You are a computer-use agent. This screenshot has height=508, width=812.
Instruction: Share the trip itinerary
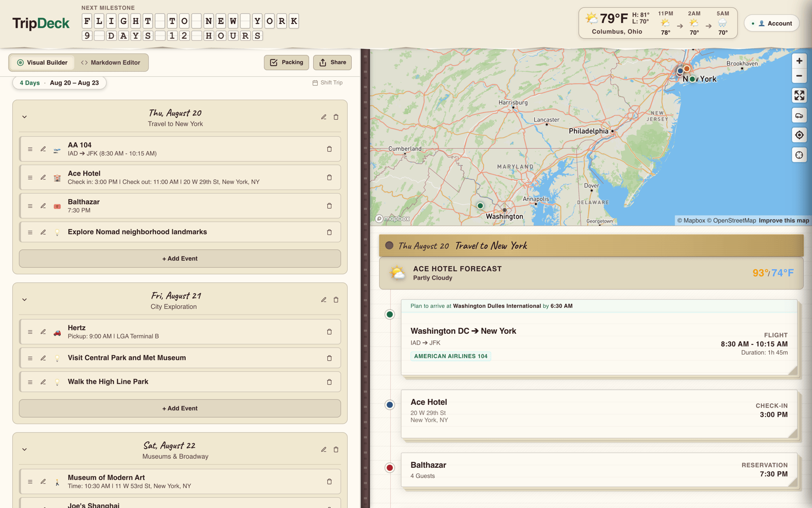click(x=332, y=62)
